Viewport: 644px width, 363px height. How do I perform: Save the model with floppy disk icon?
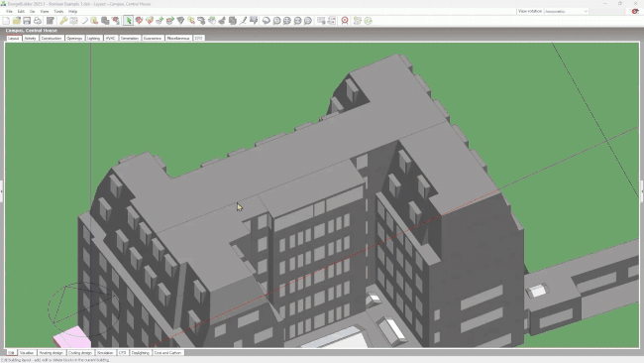click(x=27, y=21)
